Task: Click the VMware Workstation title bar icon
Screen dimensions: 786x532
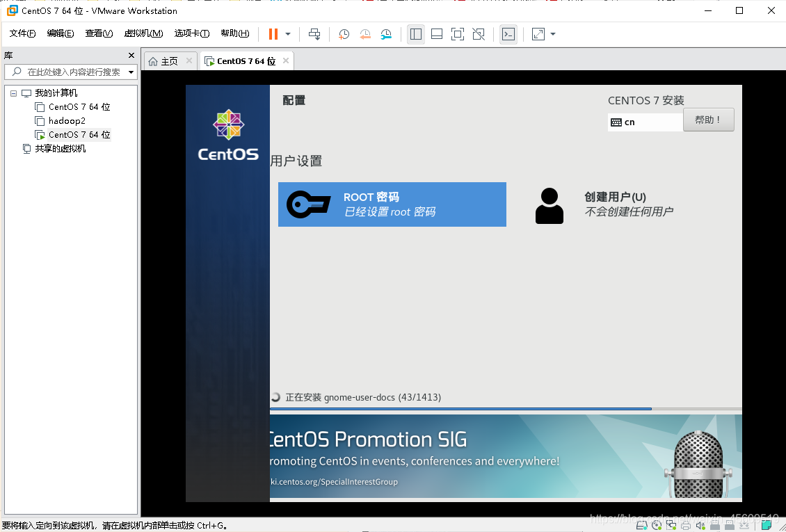Action: [x=12, y=10]
